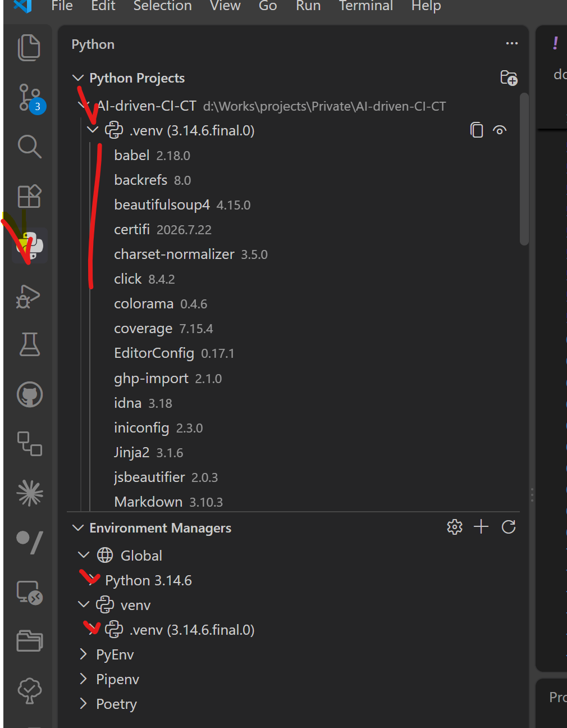
Task: Open Python panel more actions menu
Action: coord(512,43)
